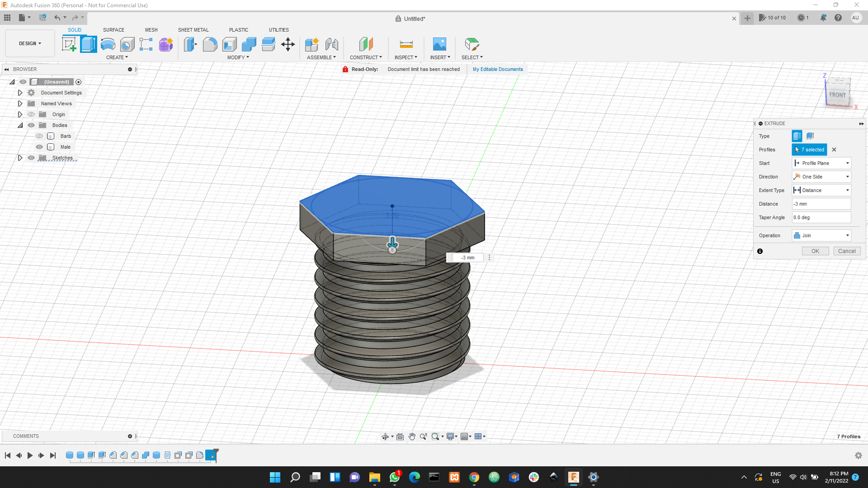Expand Document Settings in the browser tree
Viewport: 868px width, 488px height.
(20, 92)
